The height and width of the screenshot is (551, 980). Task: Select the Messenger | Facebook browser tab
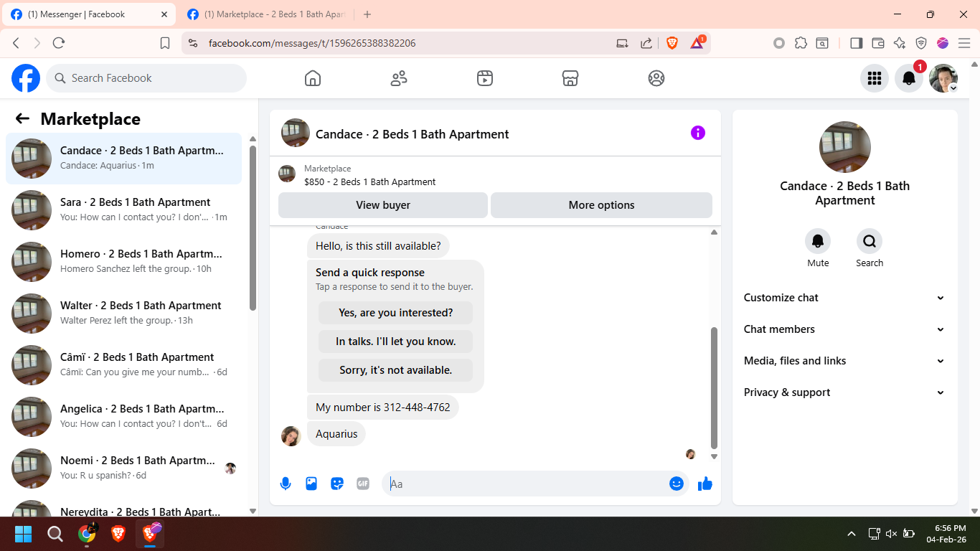(90, 14)
